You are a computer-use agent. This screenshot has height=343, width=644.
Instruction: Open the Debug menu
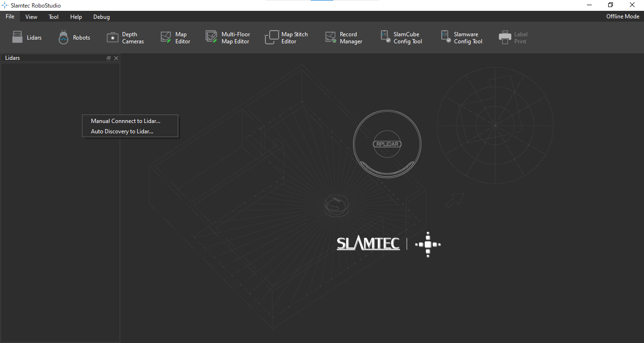point(101,17)
